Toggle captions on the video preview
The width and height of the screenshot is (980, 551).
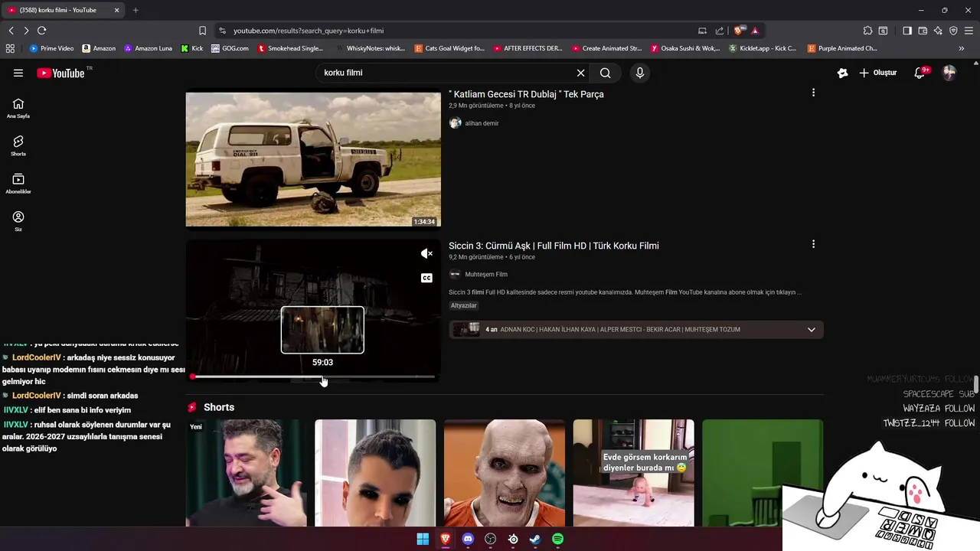click(426, 278)
